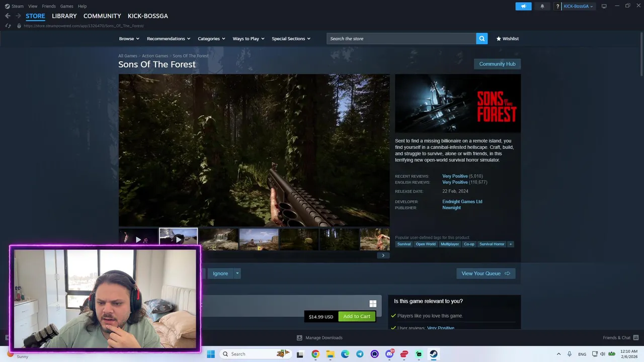Click the Steam taskbar icon
This screenshot has width=644, height=362.
tap(434, 354)
